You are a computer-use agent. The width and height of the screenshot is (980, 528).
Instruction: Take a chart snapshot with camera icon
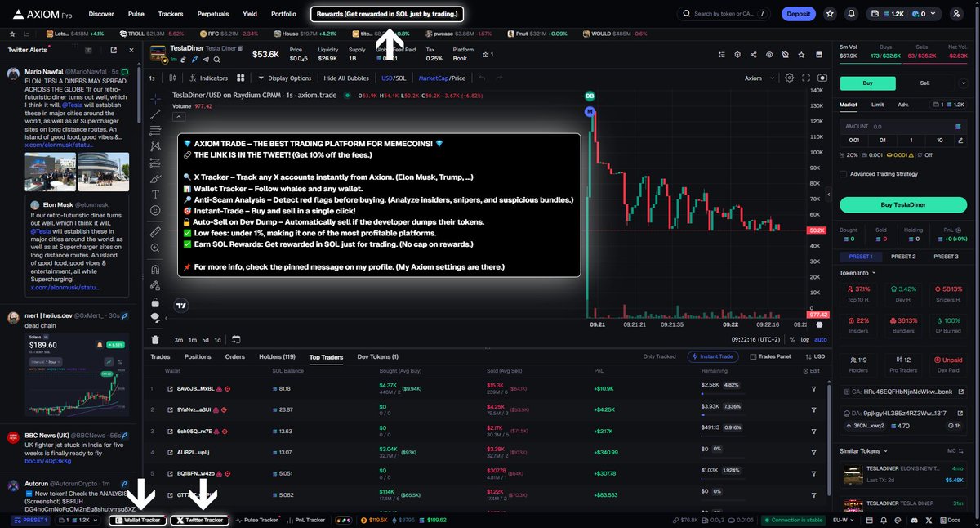coord(822,78)
